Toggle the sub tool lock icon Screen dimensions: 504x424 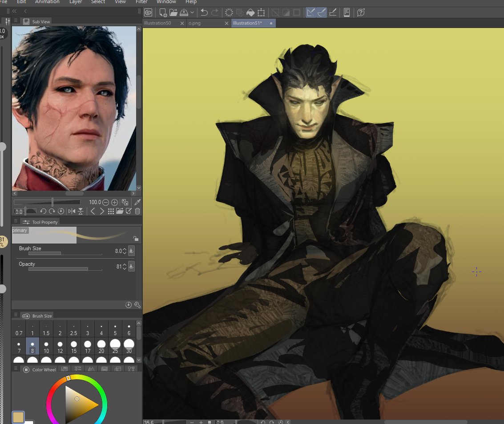(x=136, y=238)
